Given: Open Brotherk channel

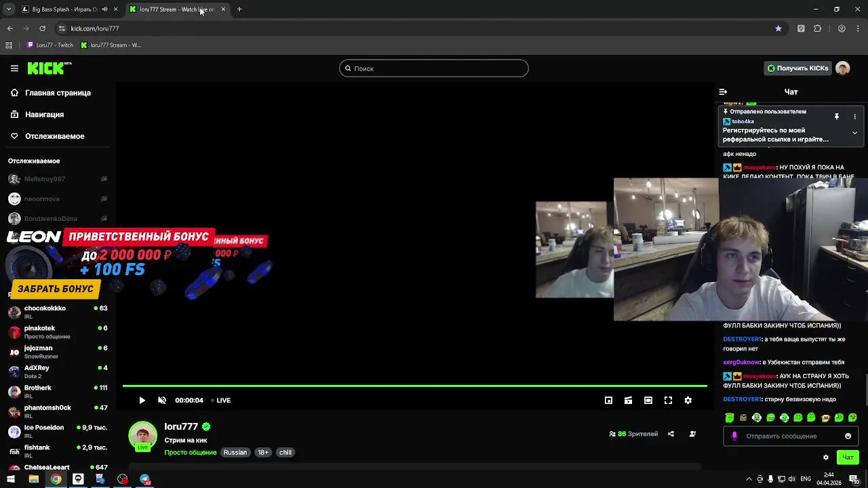Looking at the screenshot, I should coord(58,392).
